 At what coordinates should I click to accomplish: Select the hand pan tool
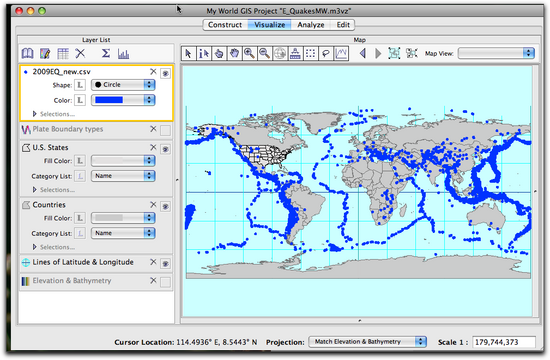pyautogui.click(x=234, y=54)
